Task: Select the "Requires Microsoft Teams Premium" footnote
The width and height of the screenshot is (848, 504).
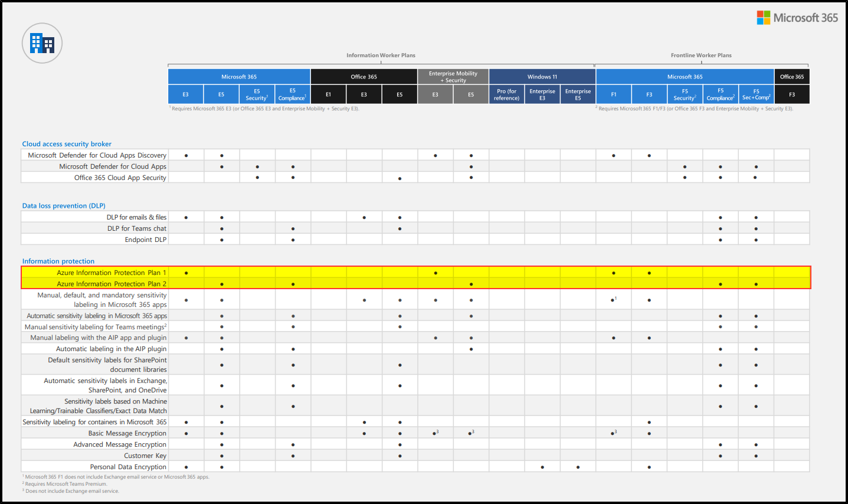Action: click(65, 484)
